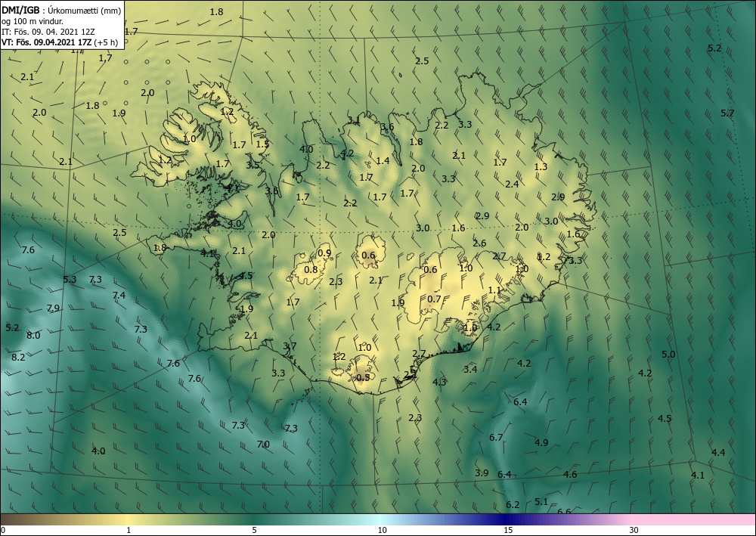Viewport: 756px width, 536px height.
Task: Click the "DMI/IGB : Úrkomumætti (mm)" title
Action: click(x=60, y=11)
